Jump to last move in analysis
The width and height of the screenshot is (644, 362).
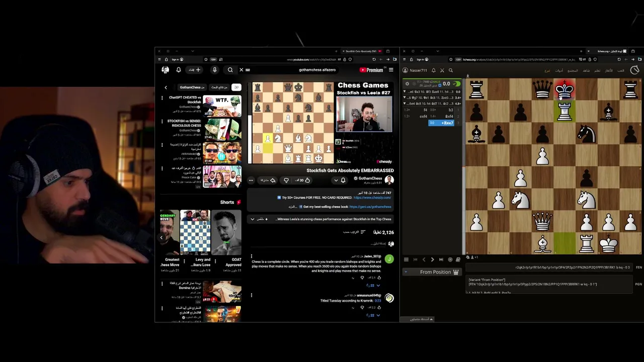(x=441, y=259)
